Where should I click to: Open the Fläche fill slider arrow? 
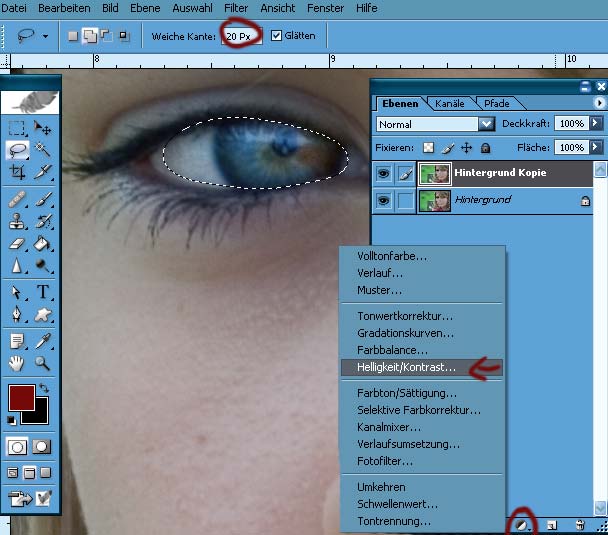tap(596, 147)
